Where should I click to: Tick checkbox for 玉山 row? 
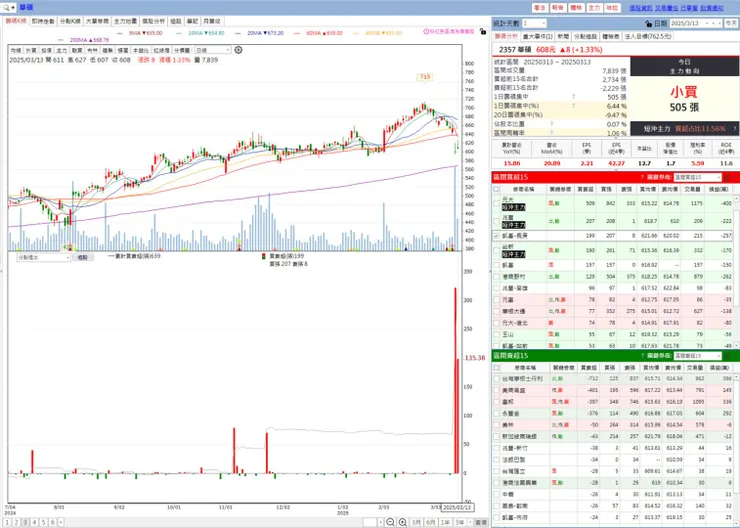tap(496, 335)
